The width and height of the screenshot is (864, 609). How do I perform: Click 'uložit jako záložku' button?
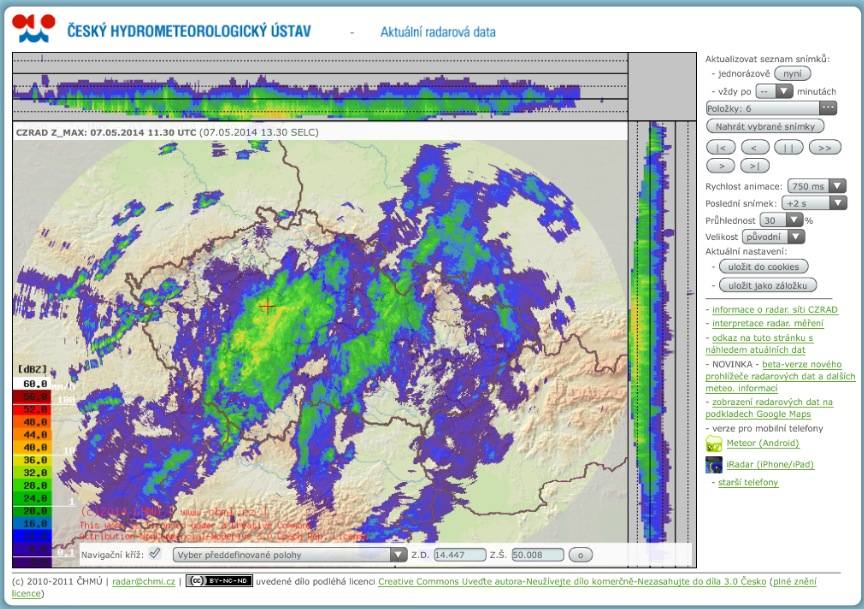point(767,285)
